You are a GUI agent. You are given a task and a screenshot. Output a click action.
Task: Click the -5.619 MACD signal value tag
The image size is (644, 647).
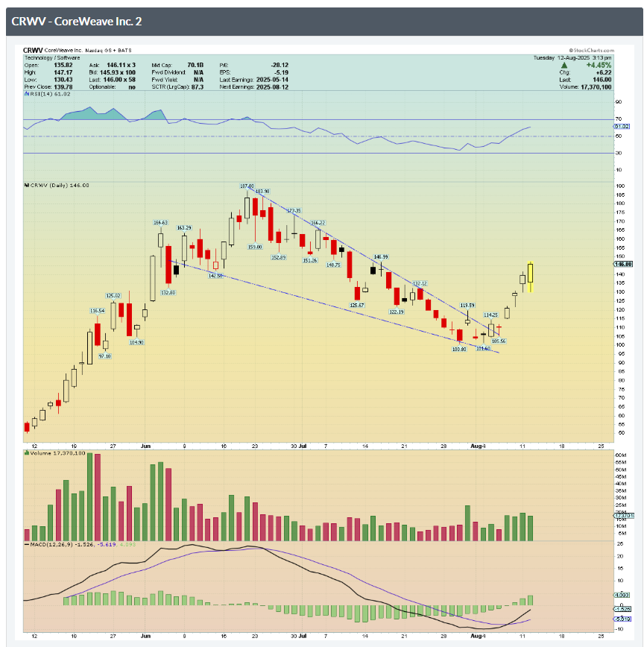click(622, 619)
